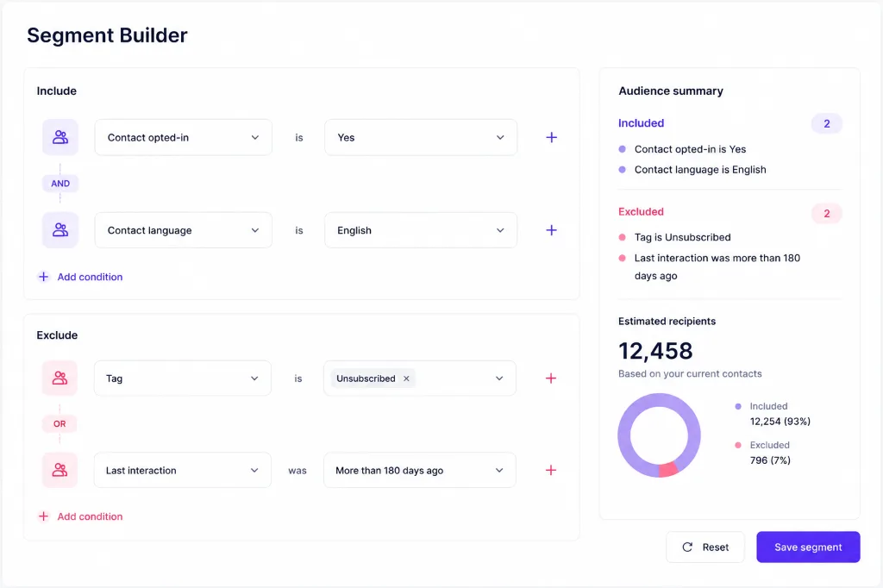
Task: Open the Contact language field dropdown
Action: coord(183,230)
